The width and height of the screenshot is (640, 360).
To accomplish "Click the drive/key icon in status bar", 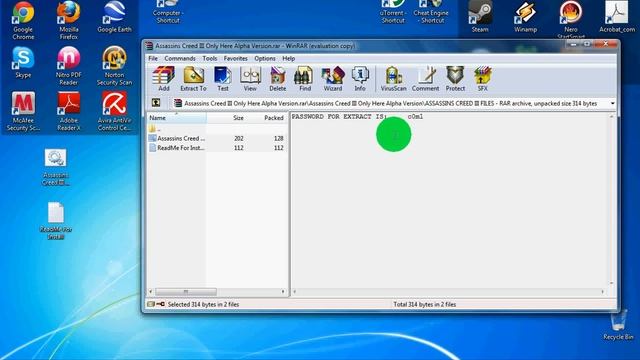I will coord(156,304).
